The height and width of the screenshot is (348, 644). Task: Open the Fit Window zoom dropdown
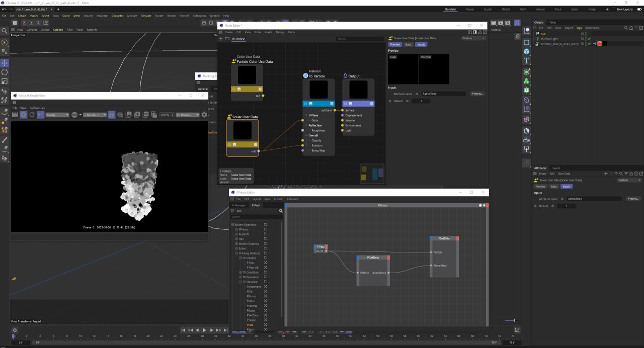tap(188, 115)
